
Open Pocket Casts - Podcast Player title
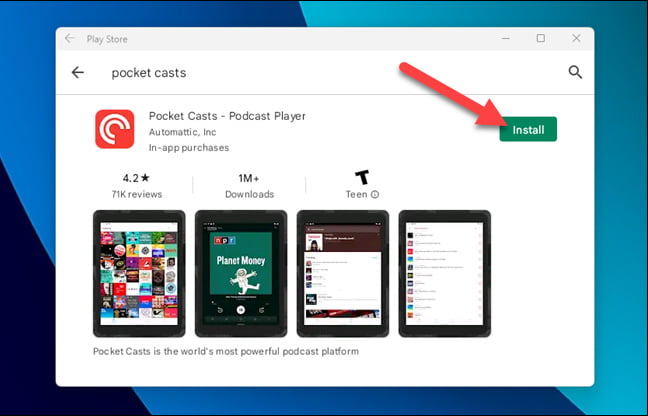(227, 116)
